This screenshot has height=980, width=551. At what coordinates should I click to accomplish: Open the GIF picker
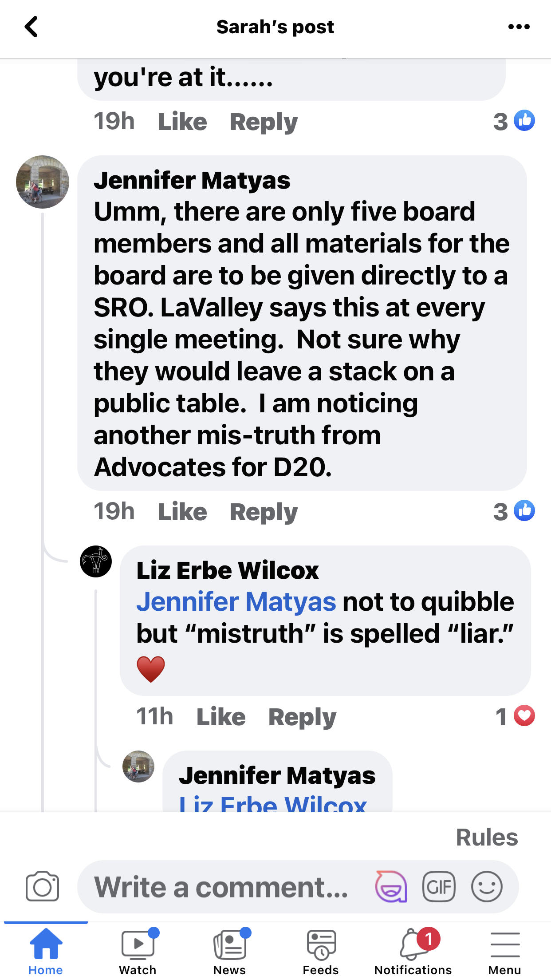[439, 887]
